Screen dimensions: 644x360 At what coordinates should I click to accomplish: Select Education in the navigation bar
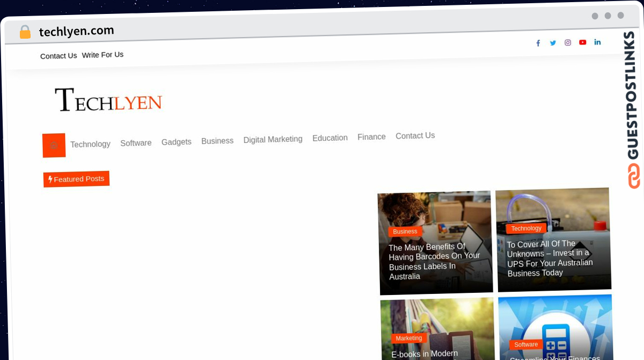[330, 138]
